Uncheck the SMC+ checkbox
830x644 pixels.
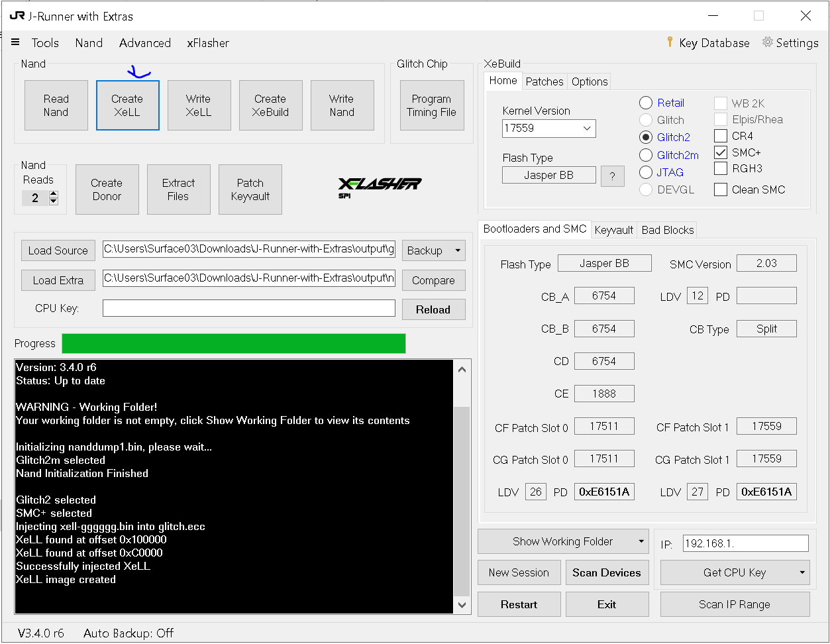(x=721, y=152)
